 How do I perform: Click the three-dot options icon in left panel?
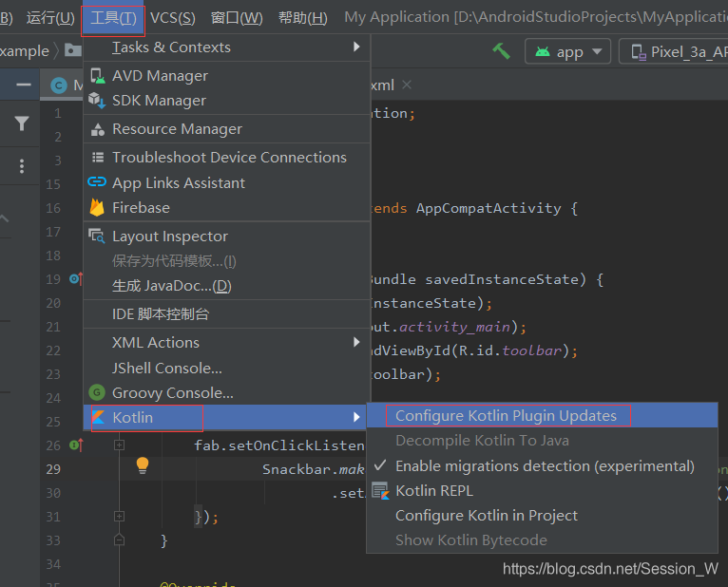coord(22,166)
